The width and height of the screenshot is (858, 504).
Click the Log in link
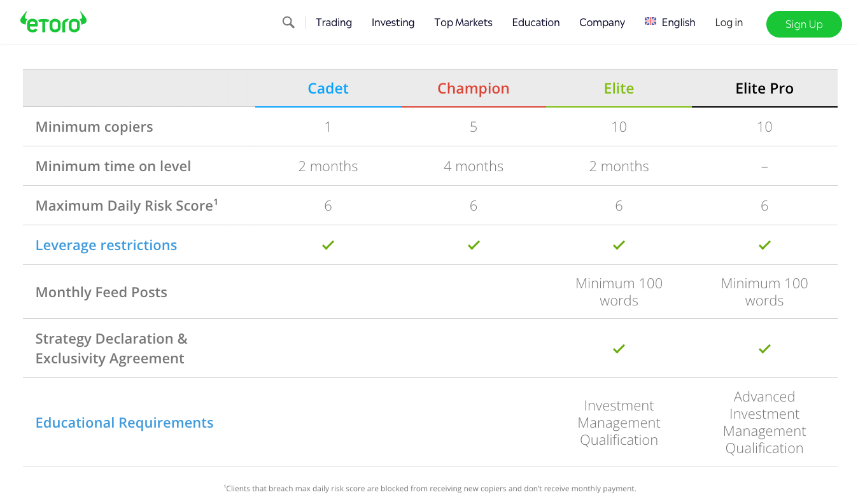coord(729,22)
